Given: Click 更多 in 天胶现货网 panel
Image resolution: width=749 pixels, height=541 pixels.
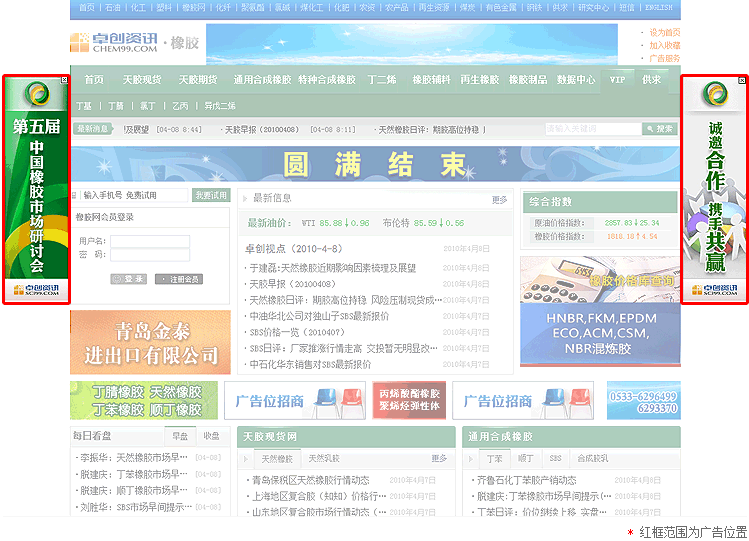Looking at the screenshot, I should [x=439, y=458].
